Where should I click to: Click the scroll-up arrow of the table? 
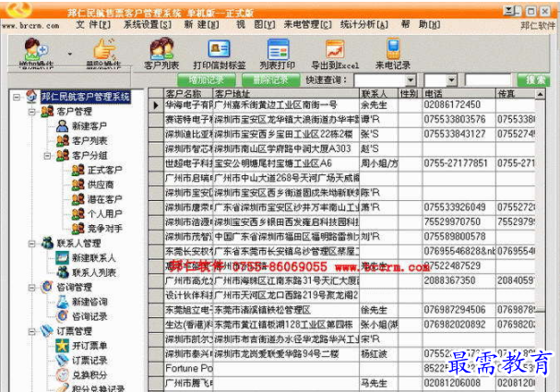540,94
